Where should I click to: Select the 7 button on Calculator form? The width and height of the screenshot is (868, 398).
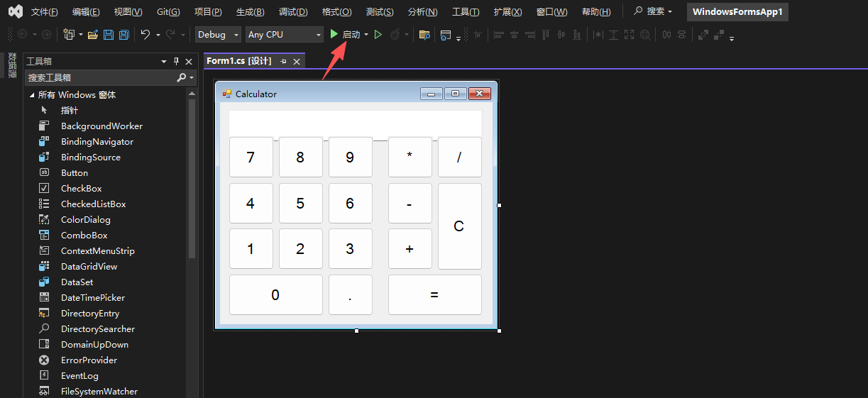click(x=251, y=157)
